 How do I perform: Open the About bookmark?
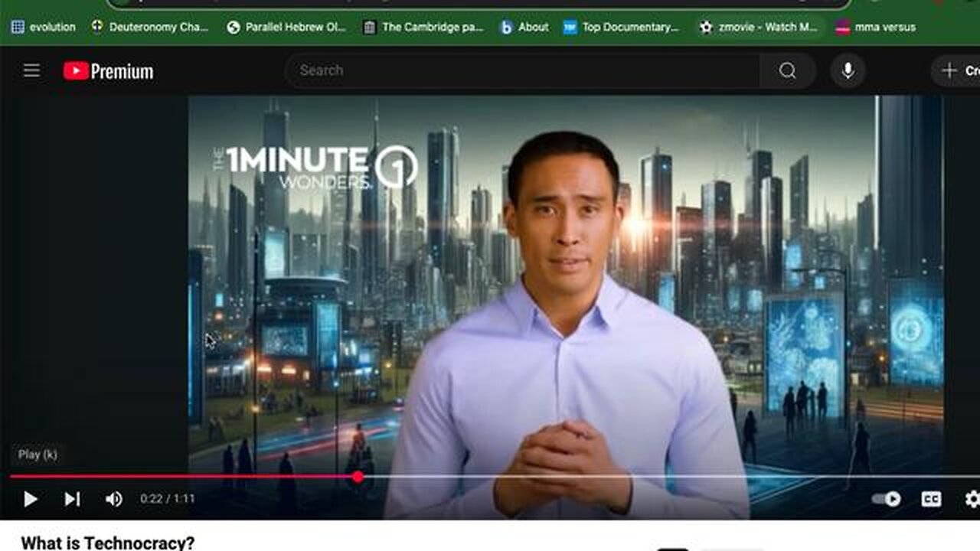524,27
